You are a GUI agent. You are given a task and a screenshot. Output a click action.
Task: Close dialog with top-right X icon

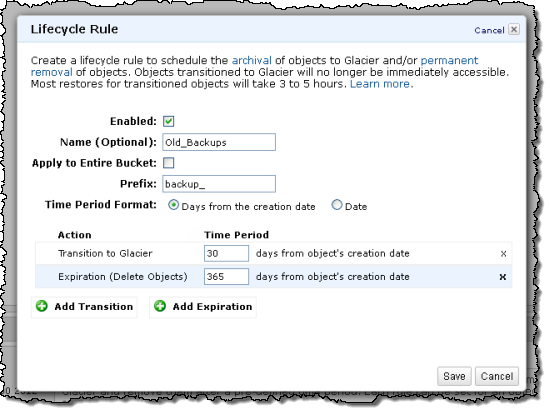[x=514, y=29]
